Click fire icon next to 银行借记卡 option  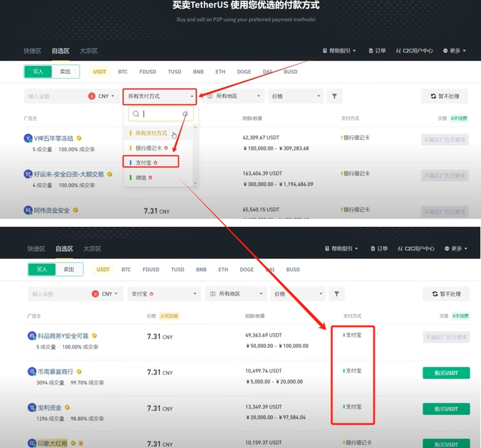[x=166, y=148]
